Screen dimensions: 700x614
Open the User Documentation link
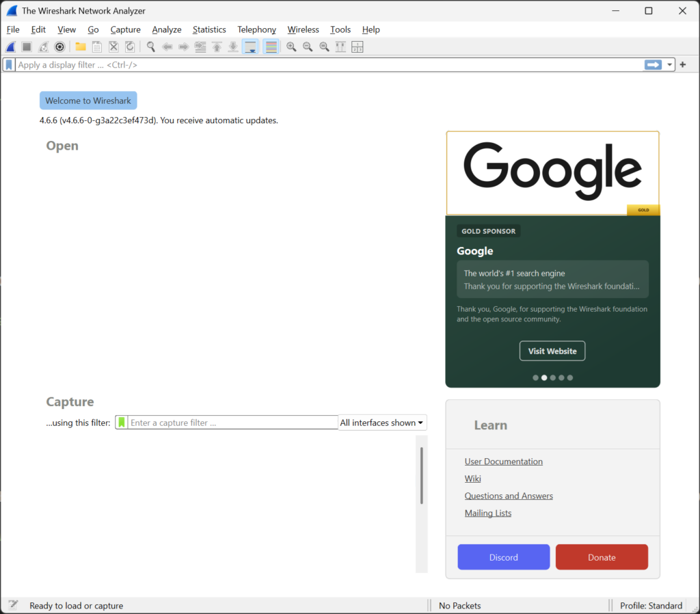tap(504, 462)
